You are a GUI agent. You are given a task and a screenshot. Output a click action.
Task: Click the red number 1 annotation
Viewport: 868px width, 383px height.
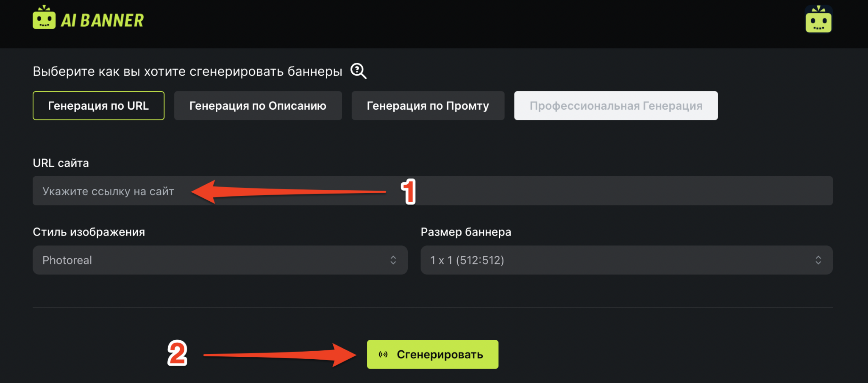pyautogui.click(x=409, y=191)
